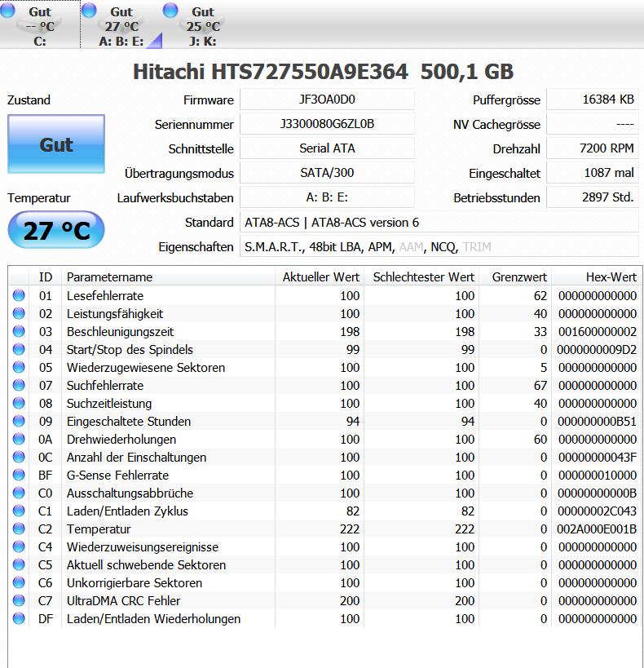
Task: Click the status dot of Lesefehlerrate row
Action: (x=19, y=295)
